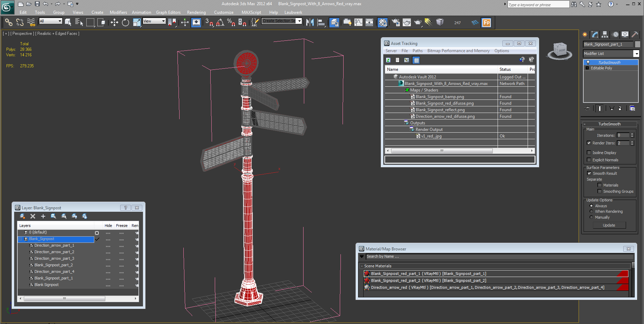This screenshot has width=644, height=324.
Task: Choose the Select Object tool
Action: coord(68,22)
